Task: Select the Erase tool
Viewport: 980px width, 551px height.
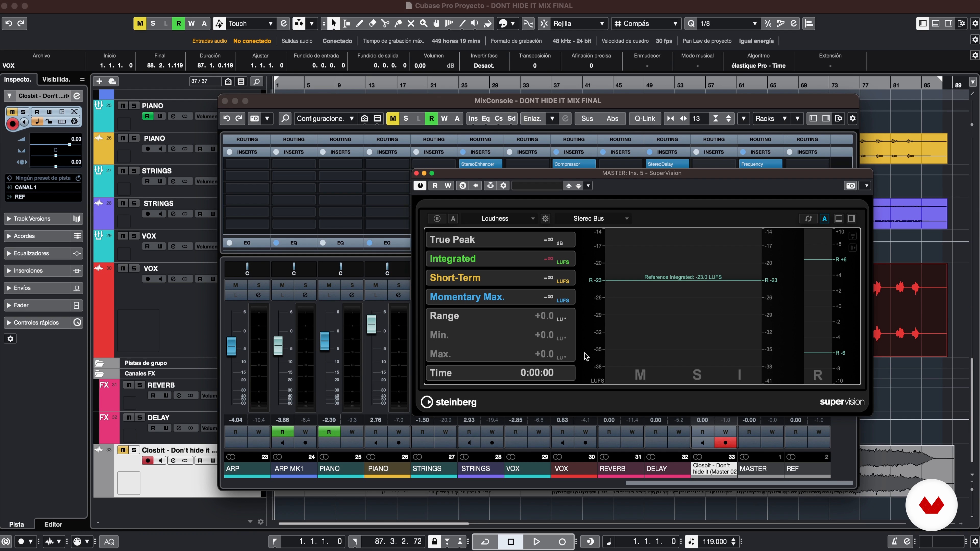Action: (372, 23)
